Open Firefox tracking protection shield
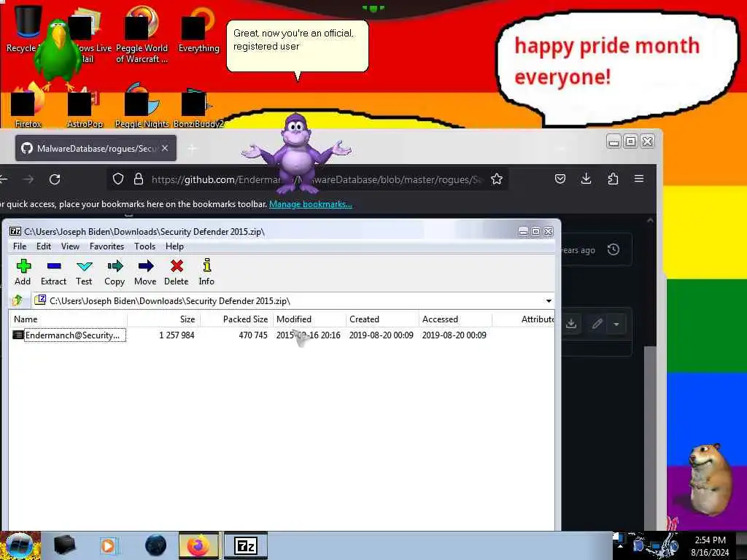 coord(117,179)
